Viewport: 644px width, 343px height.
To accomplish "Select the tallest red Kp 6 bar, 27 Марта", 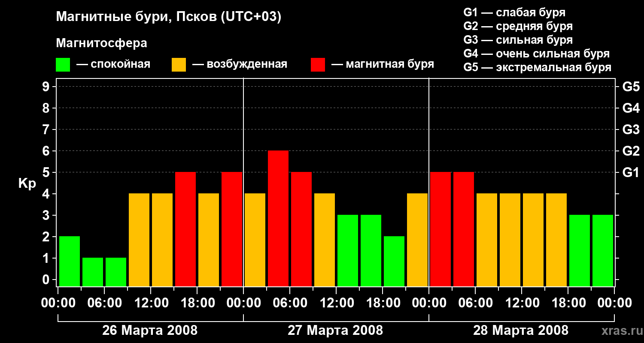I will [x=278, y=218].
